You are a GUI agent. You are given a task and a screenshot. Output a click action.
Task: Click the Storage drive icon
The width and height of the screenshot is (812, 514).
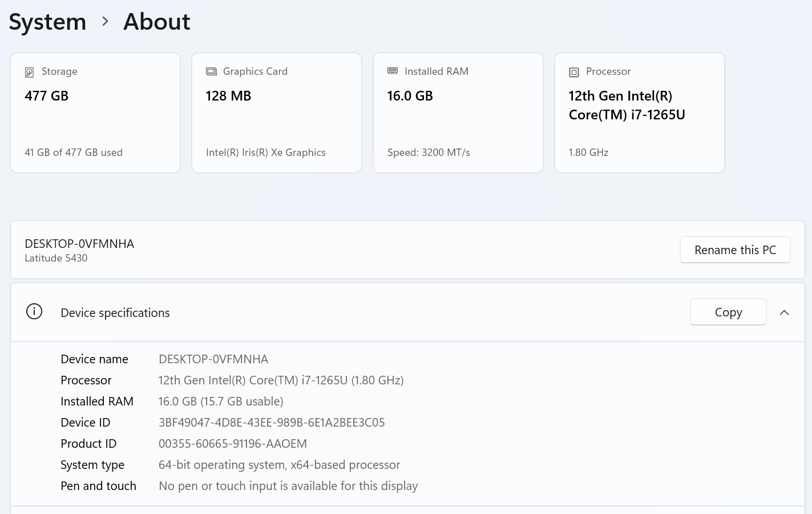pos(29,72)
